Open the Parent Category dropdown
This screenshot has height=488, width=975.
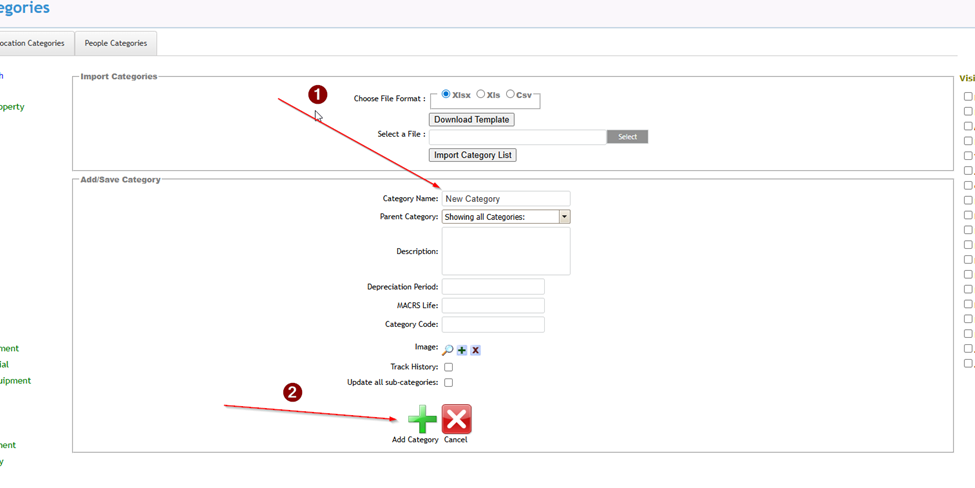point(564,217)
